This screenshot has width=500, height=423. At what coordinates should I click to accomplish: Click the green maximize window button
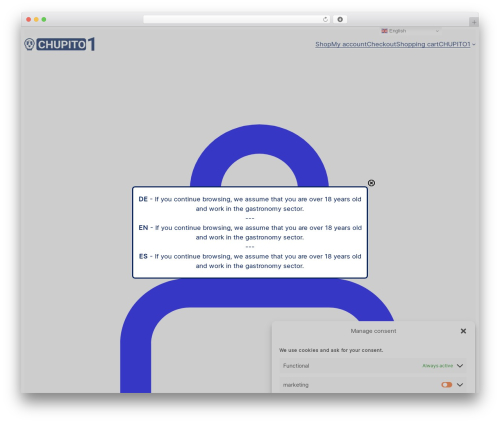coord(44,19)
